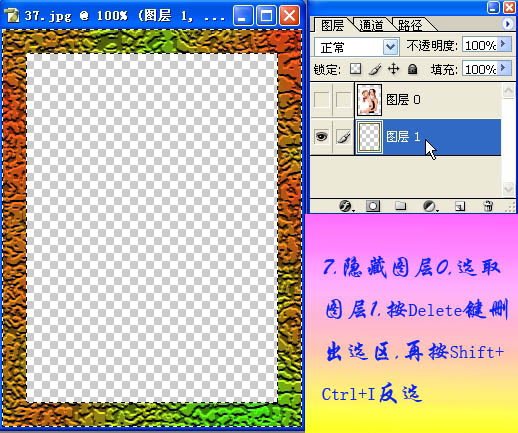Create a new layer with page icon

(x=460, y=206)
